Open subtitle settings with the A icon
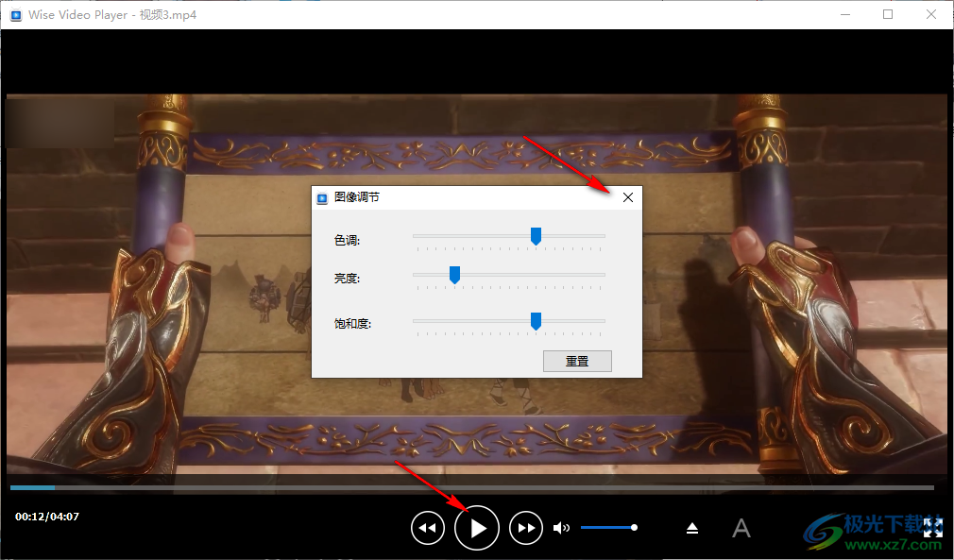 click(x=741, y=528)
